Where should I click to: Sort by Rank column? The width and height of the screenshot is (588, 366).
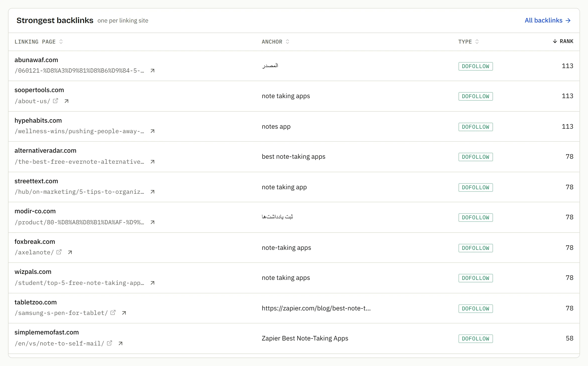pyautogui.click(x=563, y=41)
